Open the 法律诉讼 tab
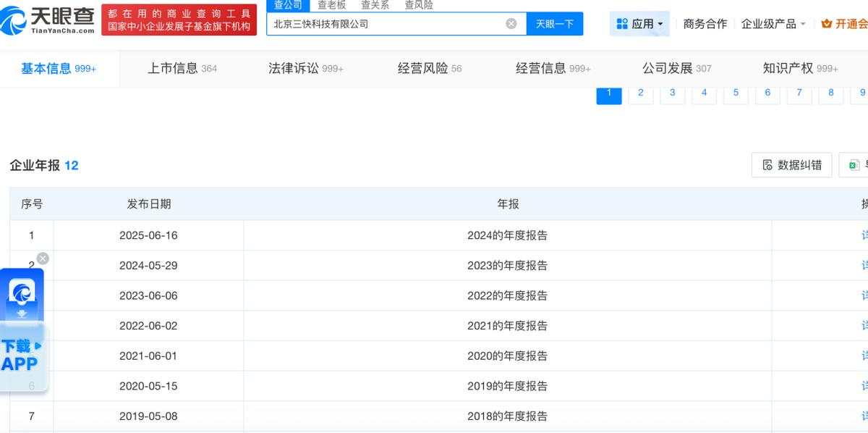The width and height of the screenshot is (868, 433). [305, 69]
